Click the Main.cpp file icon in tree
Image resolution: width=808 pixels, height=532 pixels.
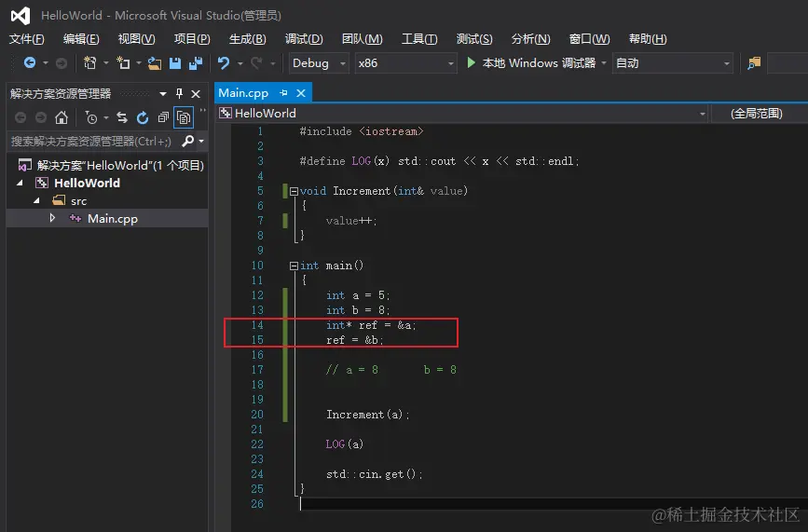click(75, 218)
